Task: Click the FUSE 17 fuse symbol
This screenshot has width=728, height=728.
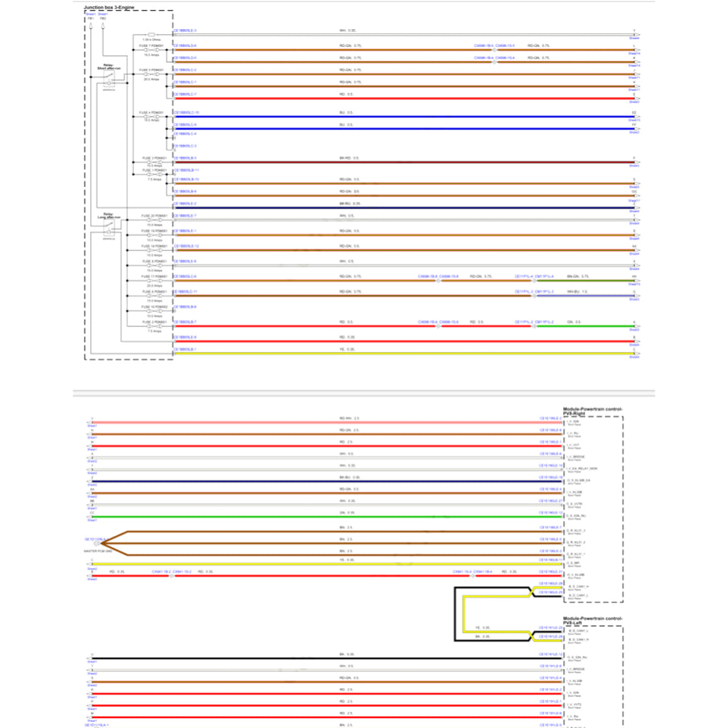Action: (x=154, y=281)
